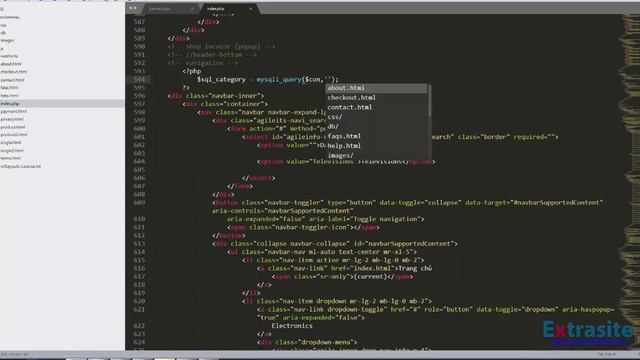Viewport: 640px width, 360px height.
Task: Click the tab history forward arrow
Action: click(x=135, y=8)
